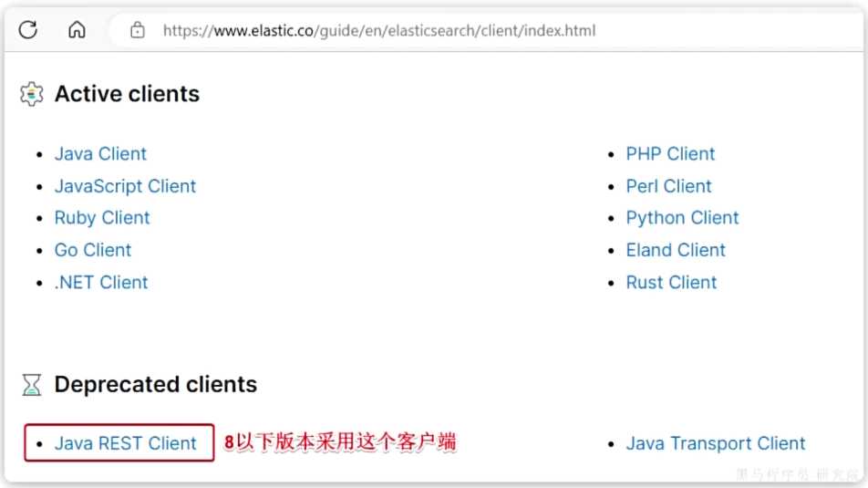
Task: Select the .NET Client link
Action: pos(101,283)
